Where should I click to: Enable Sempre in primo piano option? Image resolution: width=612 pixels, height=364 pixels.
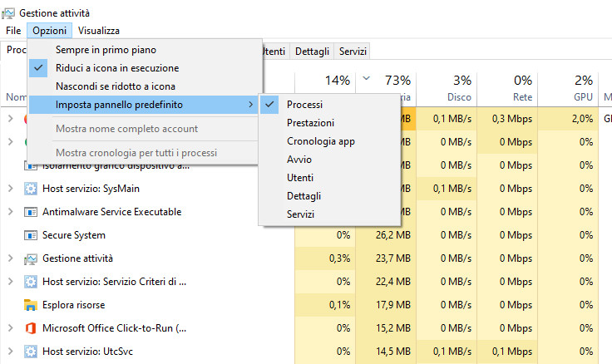[106, 50]
